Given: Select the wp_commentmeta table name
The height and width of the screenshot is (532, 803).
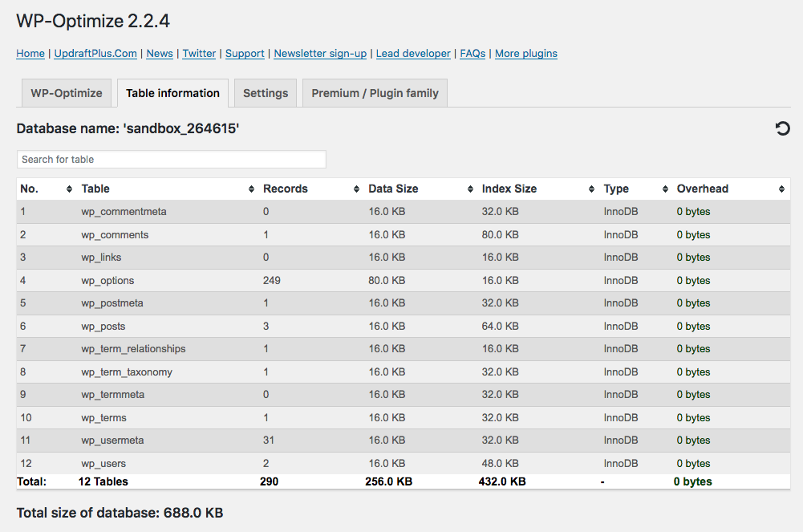Looking at the screenshot, I should [x=124, y=212].
